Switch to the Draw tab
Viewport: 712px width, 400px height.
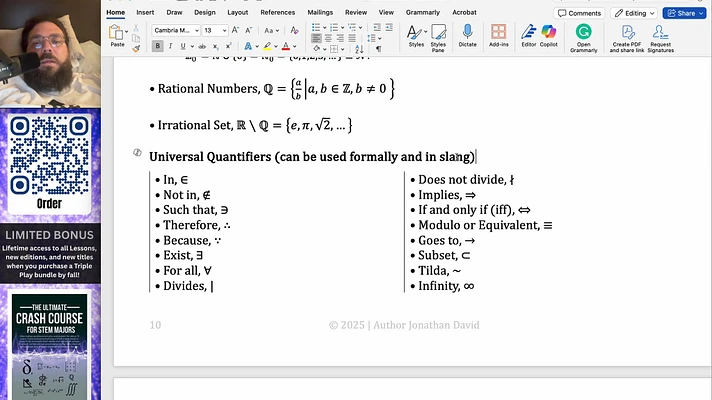174,12
